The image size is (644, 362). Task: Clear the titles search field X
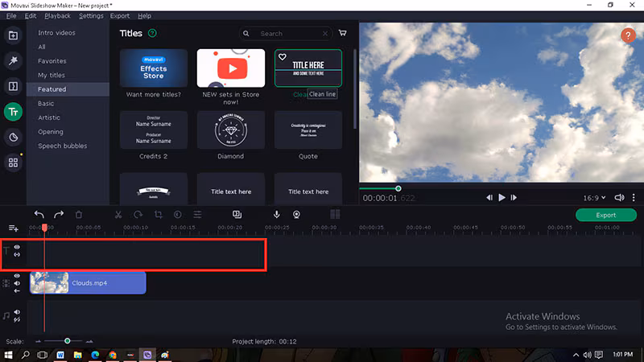pyautogui.click(x=325, y=34)
